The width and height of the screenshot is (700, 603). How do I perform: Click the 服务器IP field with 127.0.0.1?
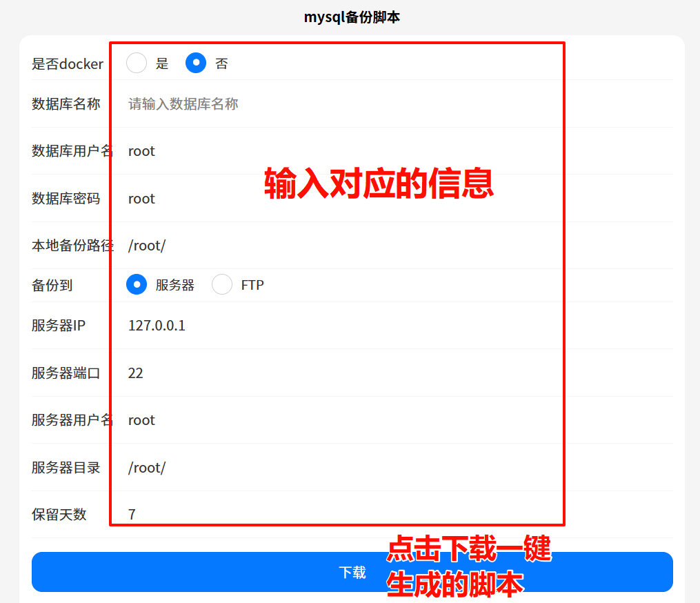[x=401, y=326]
